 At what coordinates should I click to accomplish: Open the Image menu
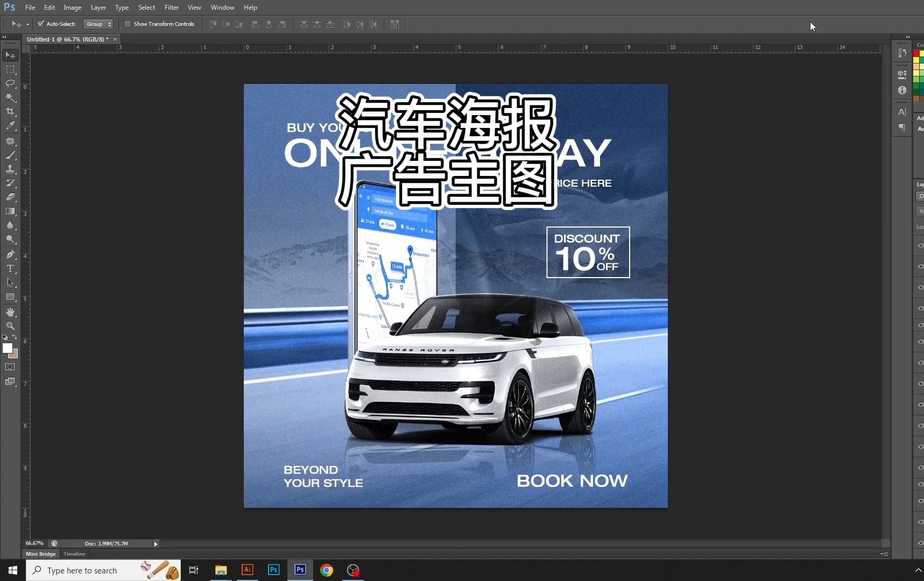pyautogui.click(x=73, y=8)
